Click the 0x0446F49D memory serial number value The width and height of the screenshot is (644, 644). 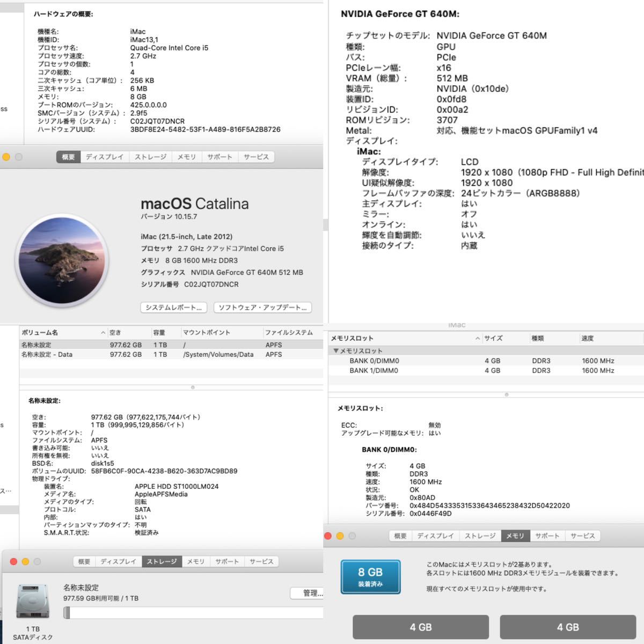pos(430,514)
